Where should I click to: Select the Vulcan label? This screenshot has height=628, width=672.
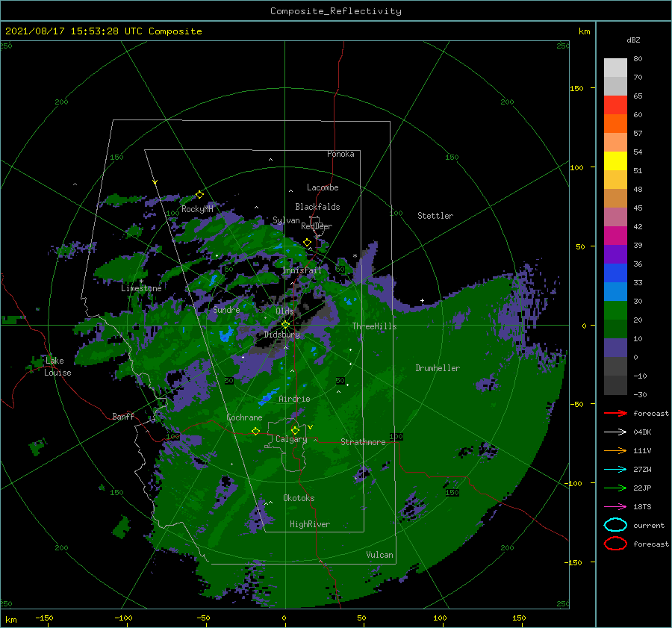(x=379, y=555)
